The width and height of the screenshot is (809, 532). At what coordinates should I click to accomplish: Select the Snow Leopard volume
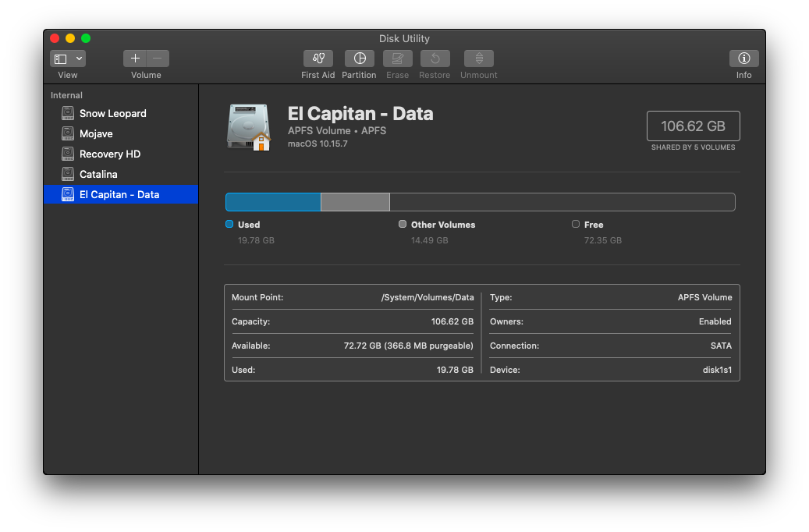pos(121,113)
